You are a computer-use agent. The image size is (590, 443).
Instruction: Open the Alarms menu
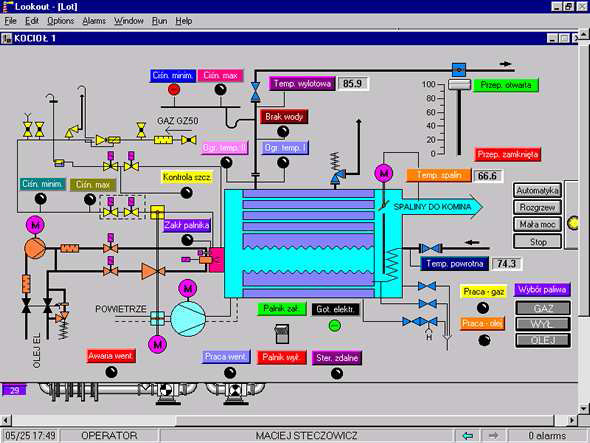pos(94,21)
